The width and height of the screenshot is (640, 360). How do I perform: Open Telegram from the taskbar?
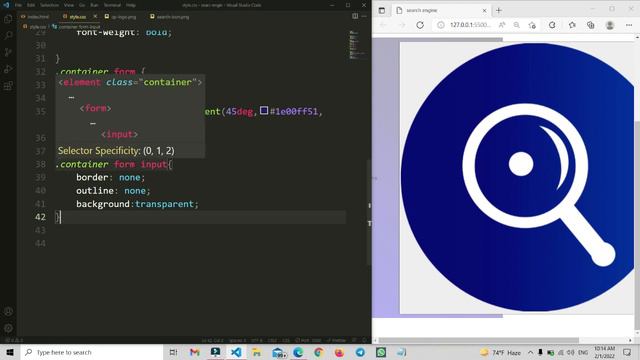pyautogui.click(x=360, y=352)
